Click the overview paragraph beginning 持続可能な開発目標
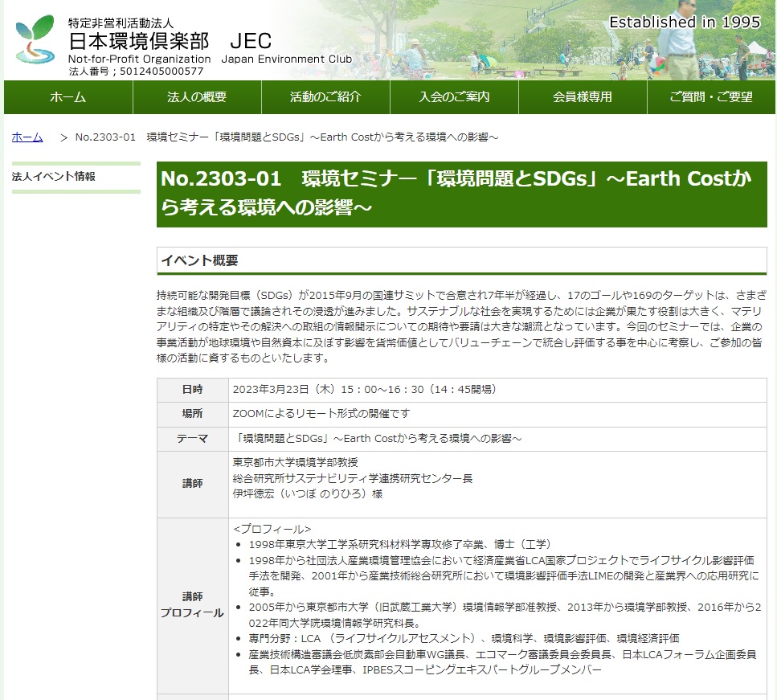 coord(462,327)
